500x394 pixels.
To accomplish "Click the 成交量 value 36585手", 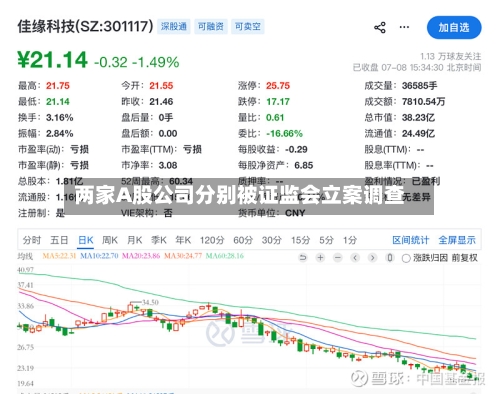I will click(419, 86).
